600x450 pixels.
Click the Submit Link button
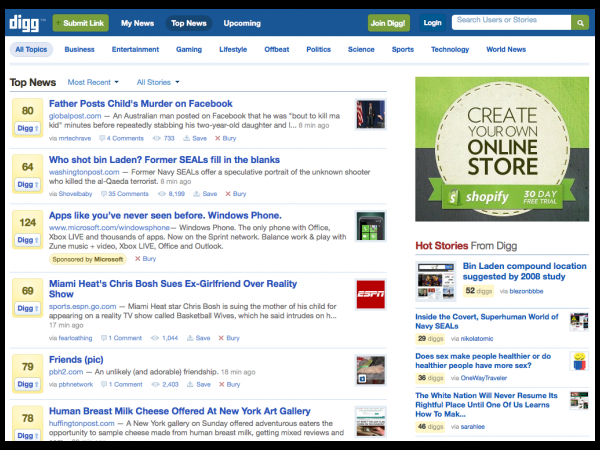point(81,23)
